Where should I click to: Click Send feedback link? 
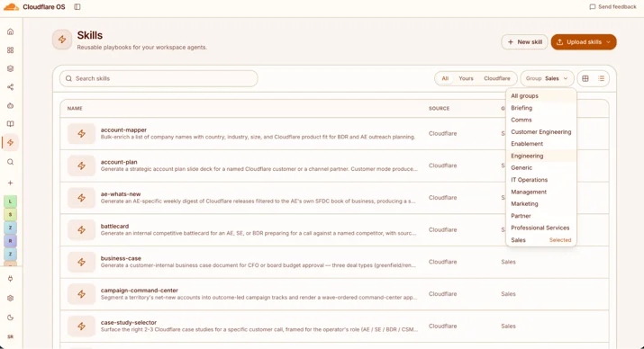612,7
